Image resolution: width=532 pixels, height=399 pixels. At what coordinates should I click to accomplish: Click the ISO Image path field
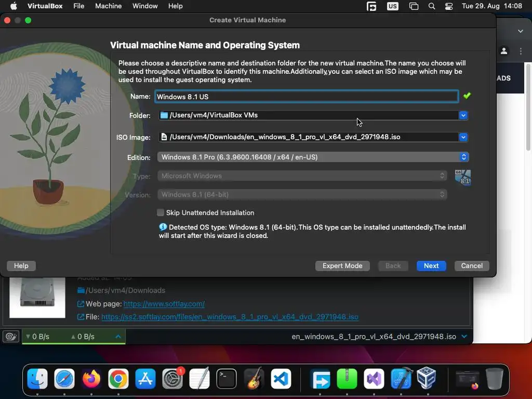309,137
